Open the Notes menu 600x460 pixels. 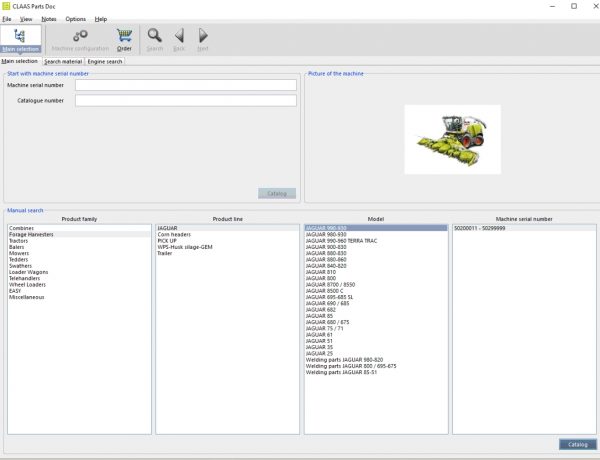tap(49, 19)
